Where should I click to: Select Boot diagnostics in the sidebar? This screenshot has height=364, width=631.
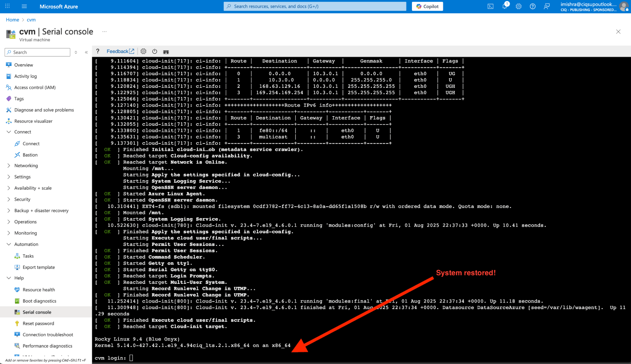pyautogui.click(x=39, y=301)
